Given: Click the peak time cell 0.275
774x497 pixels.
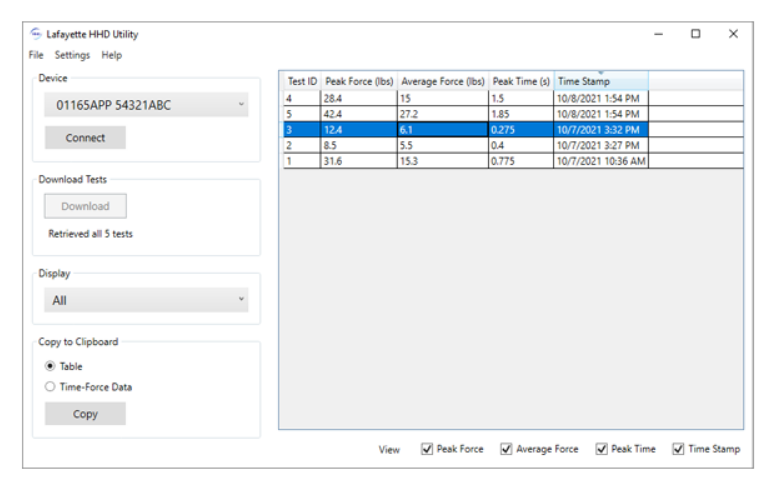Looking at the screenshot, I should pyautogui.click(x=521, y=130).
